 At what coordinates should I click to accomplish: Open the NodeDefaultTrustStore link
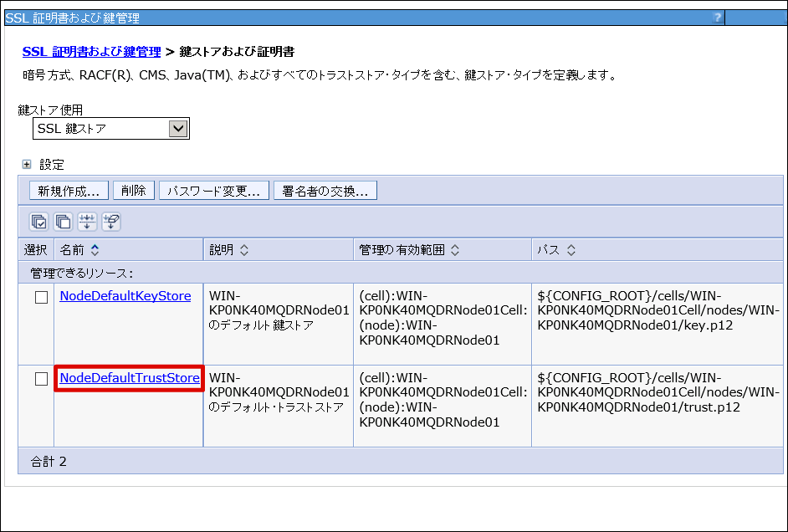tap(130, 378)
